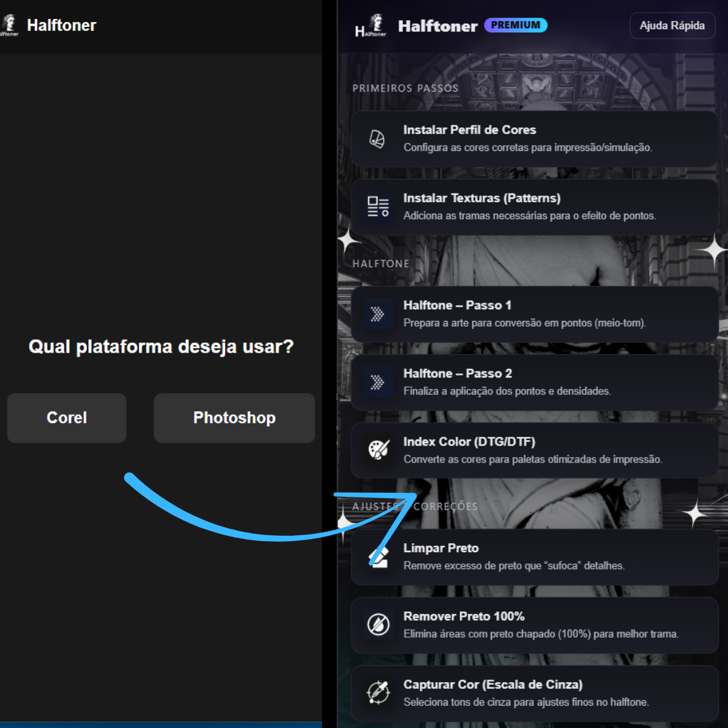Choose the Corel platform button
728x728 pixels.
[x=67, y=418]
